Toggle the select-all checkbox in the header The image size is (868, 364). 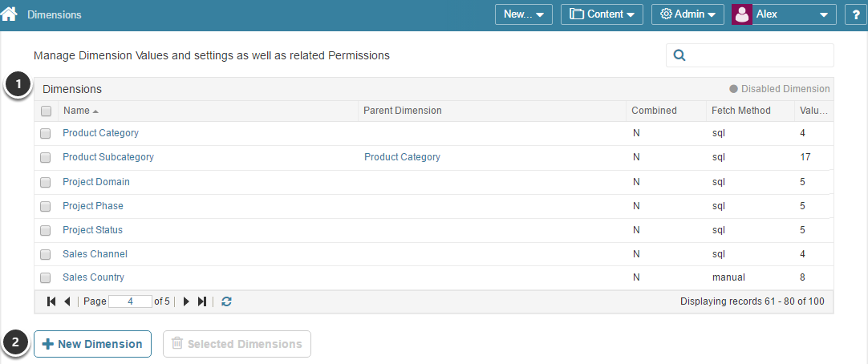(x=46, y=111)
